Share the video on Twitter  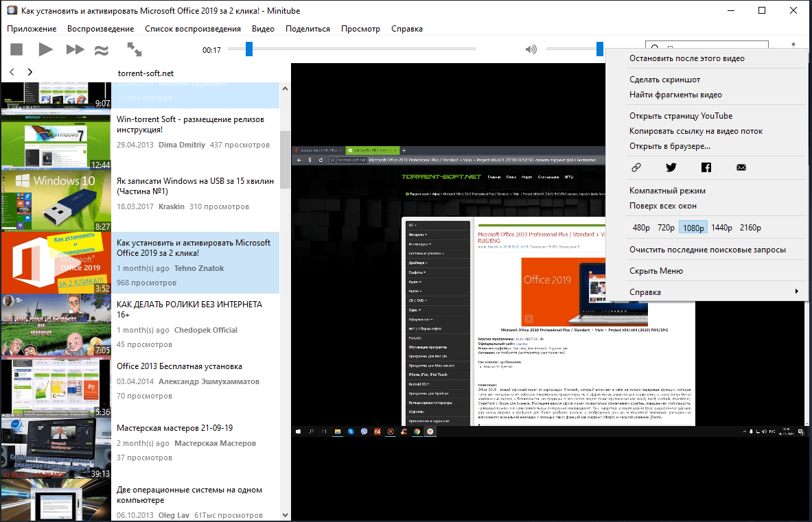671,167
